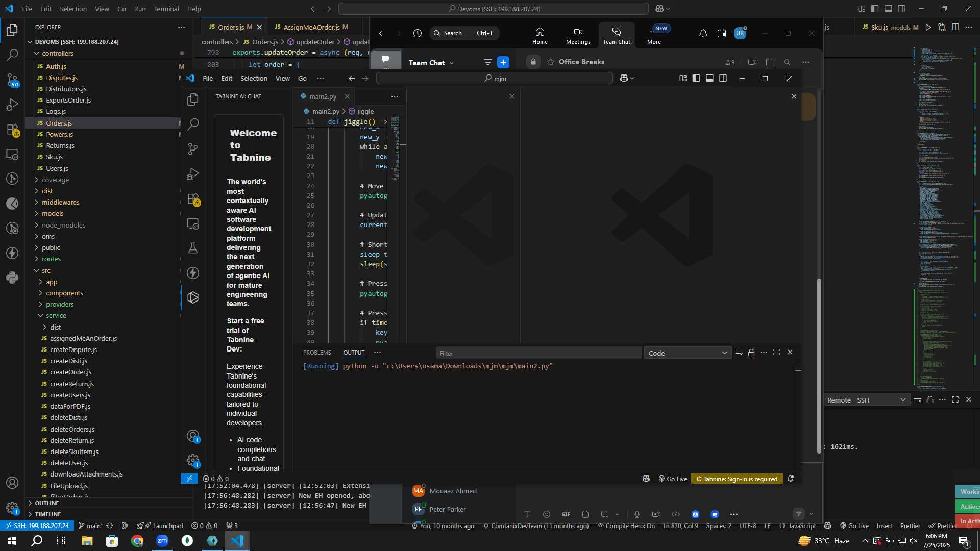980x551 pixels.
Task: Open calendar icon in Office Breaks header
Action: 770,62
